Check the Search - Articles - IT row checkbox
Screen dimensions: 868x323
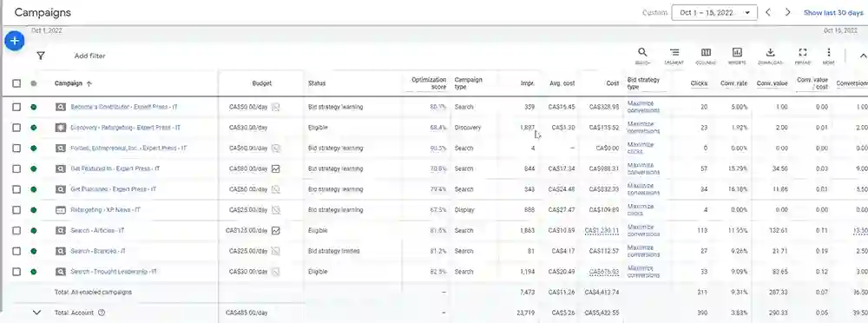click(16, 230)
